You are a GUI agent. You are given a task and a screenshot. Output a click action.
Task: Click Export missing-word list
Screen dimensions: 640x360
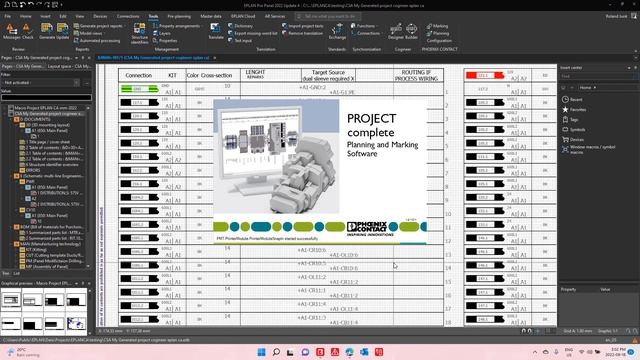[253, 33]
